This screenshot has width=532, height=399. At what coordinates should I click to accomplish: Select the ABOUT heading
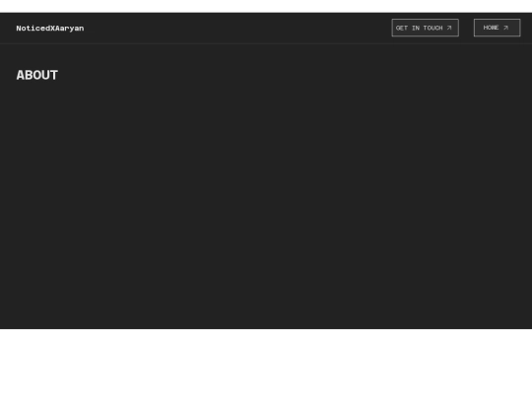point(37,75)
